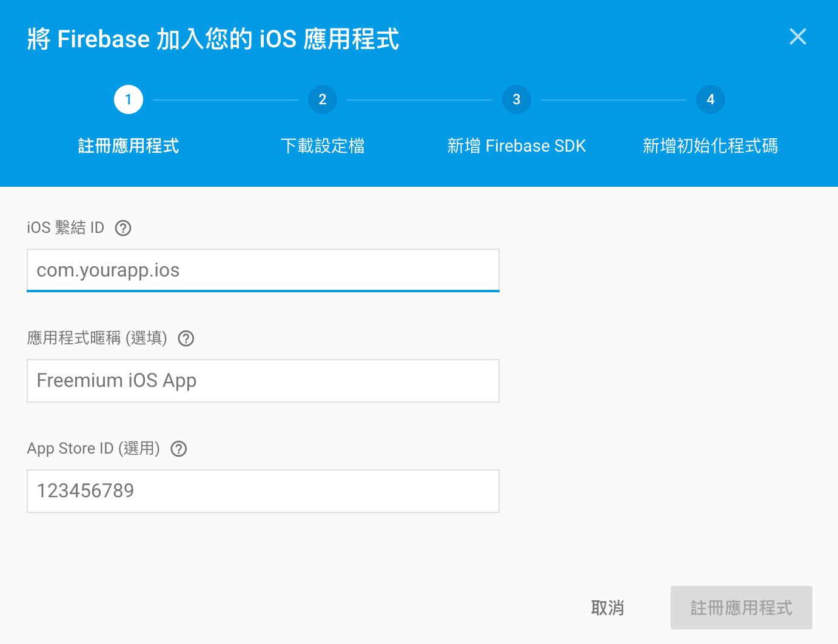Click the App Store ID (選用) label
The height and width of the screenshot is (644, 838).
tap(93, 449)
